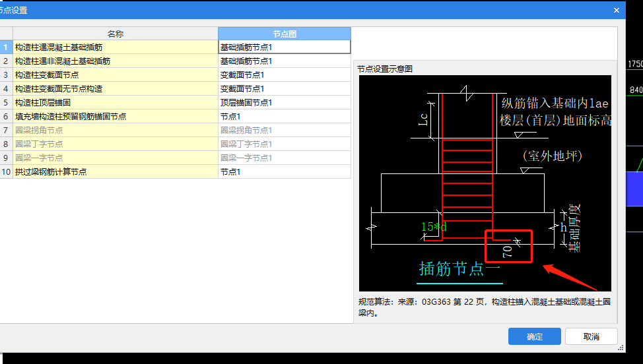Open the 节点1 cell in row 10
The height and width of the screenshot is (364, 643).
click(x=284, y=171)
